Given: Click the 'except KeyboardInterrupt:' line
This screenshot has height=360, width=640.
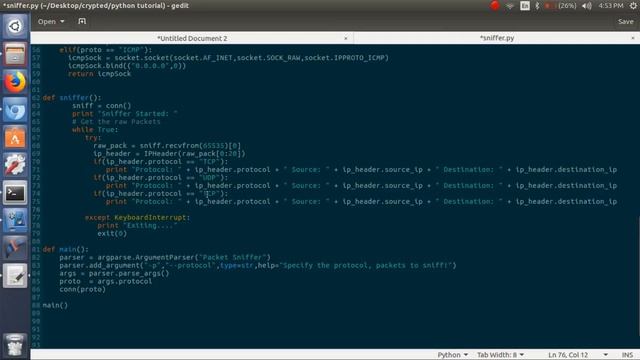Looking at the screenshot, I should tap(137, 218).
